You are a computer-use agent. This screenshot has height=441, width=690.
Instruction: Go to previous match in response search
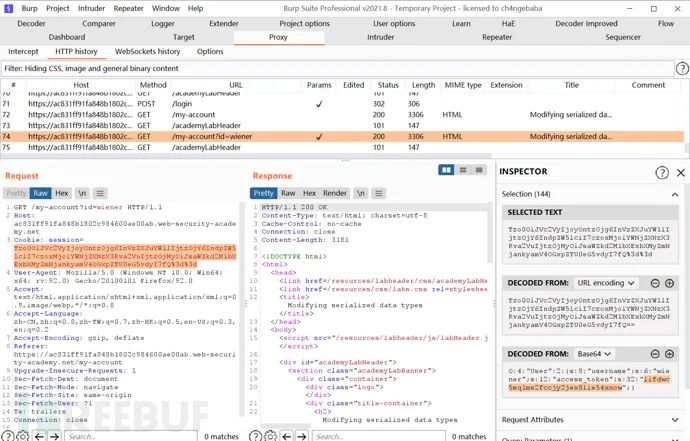click(286, 436)
